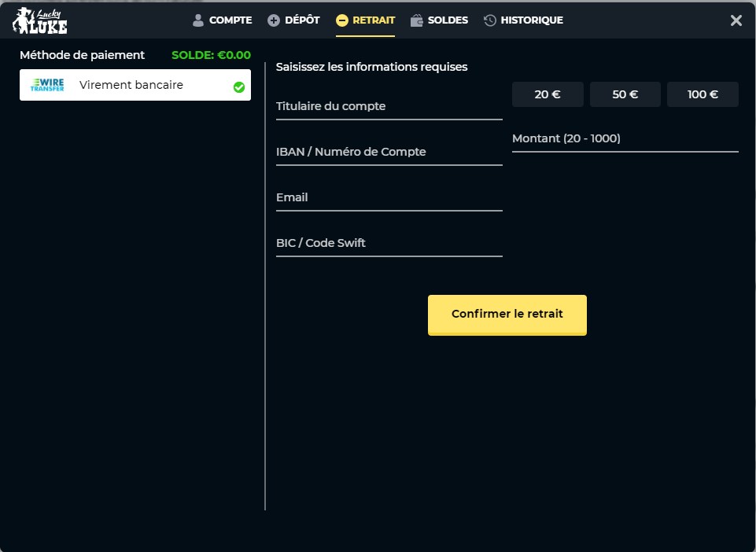Click the IBAN / Numéro de Compte field
This screenshot has height=552, width=756.
pyautogui.click(x=389, y=152)
